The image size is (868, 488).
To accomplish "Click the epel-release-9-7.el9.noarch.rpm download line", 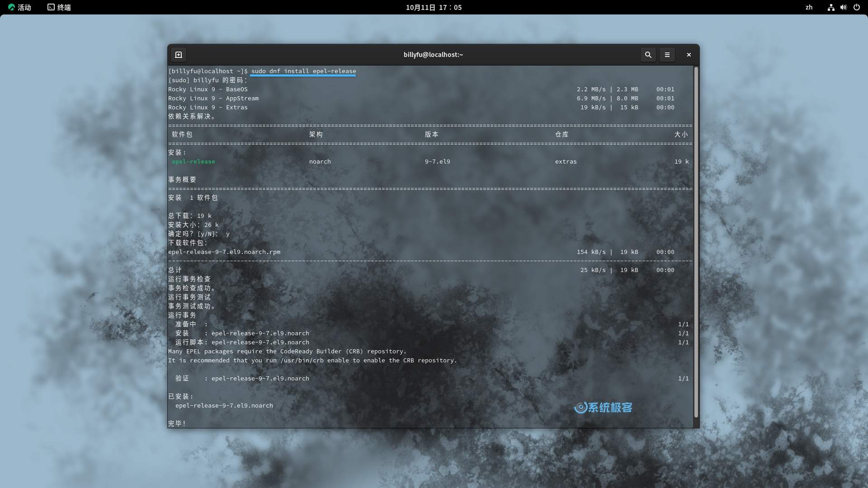I will click(421, 252).
